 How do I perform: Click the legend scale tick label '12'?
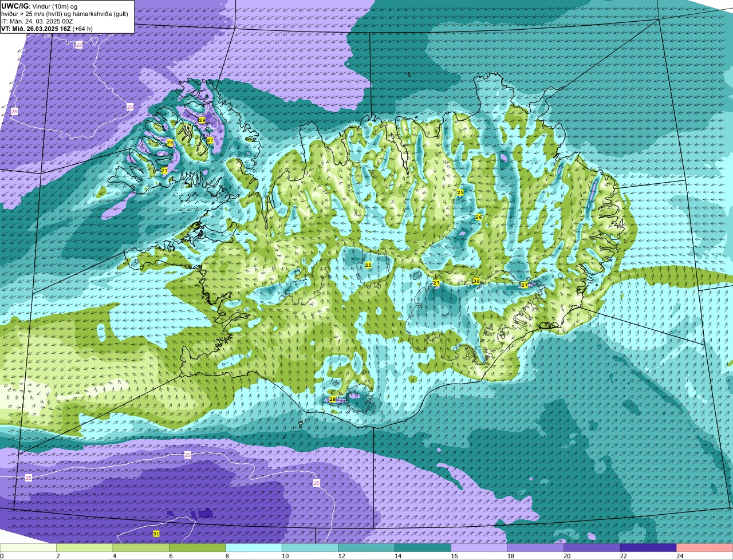[341, 556]
